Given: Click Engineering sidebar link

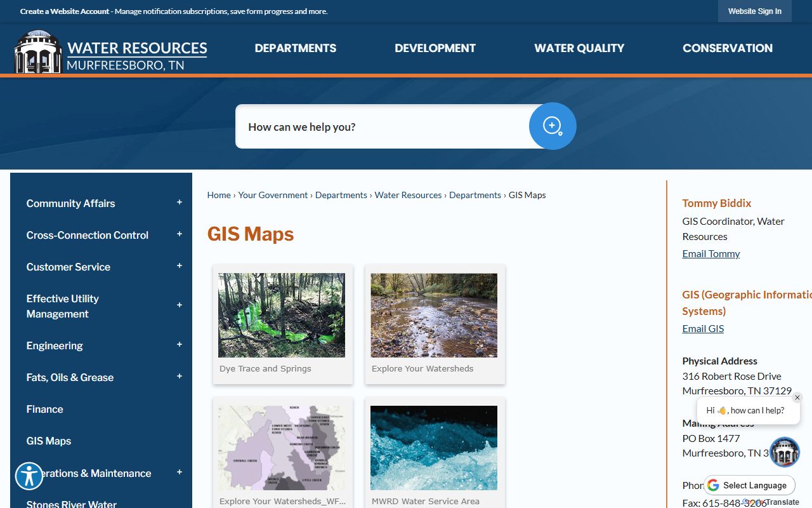Looking at the screenshot, I should pyautogui.click(x=55, y=345).
